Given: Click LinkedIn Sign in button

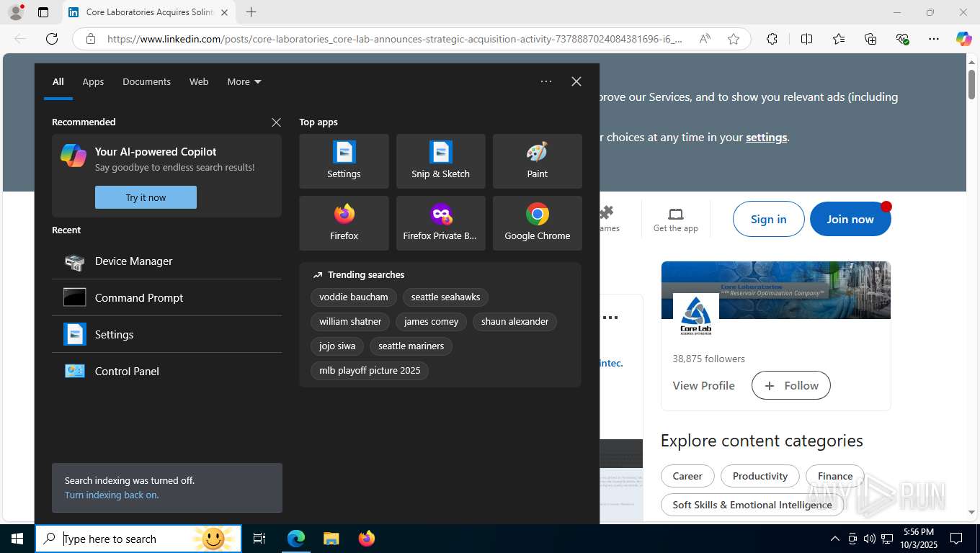Looking at the screenshot, I should point(768,219).
